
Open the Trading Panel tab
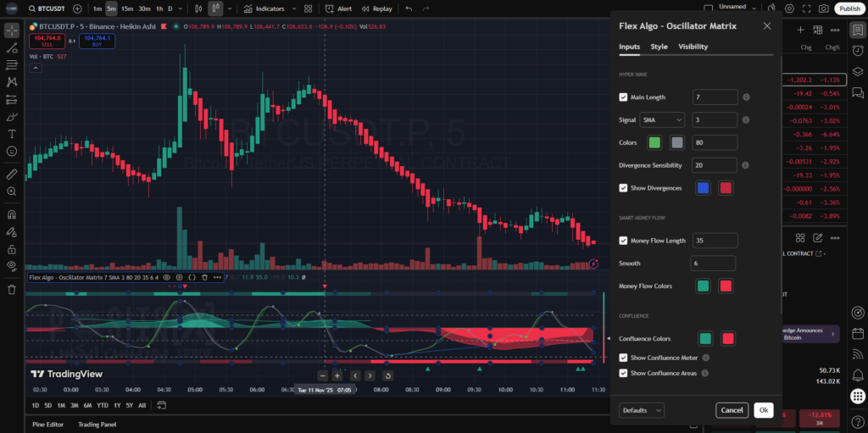[x=97, y=425]
